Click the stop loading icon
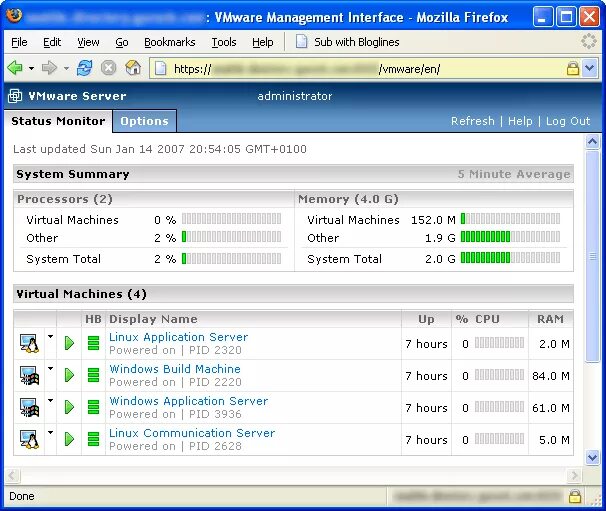This screenshot has width=606, height=511. [109, 68]
